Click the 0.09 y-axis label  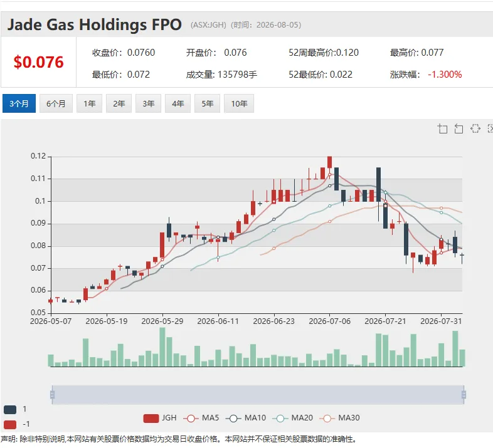(x=38, y=223)
